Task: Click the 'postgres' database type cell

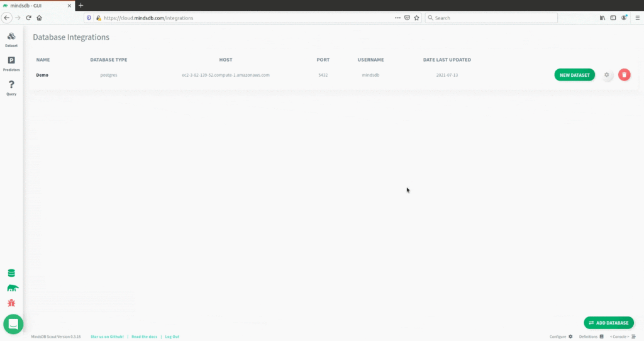Action: [x=108, y=75]
